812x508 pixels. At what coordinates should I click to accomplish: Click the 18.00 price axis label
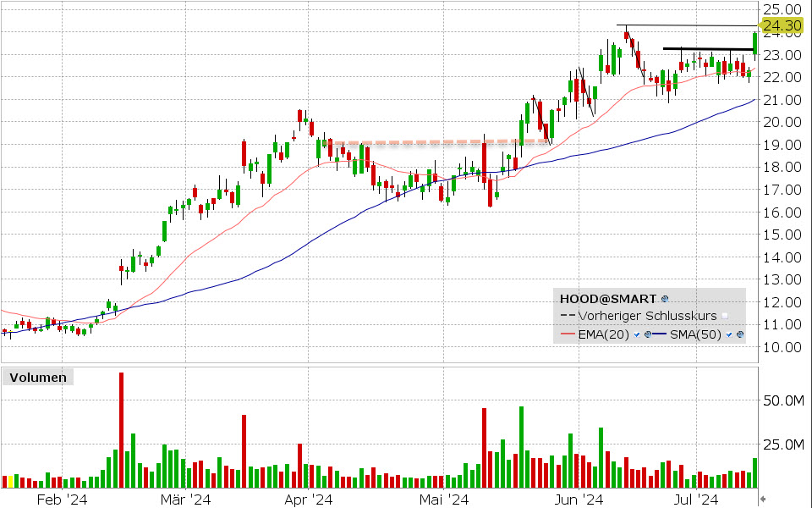pos(783,167)
